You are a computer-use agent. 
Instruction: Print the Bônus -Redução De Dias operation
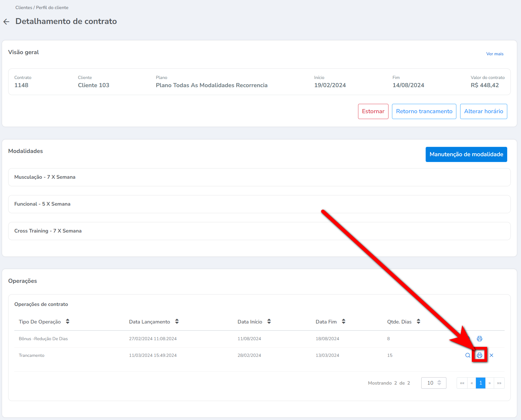[x=479, y=339]
